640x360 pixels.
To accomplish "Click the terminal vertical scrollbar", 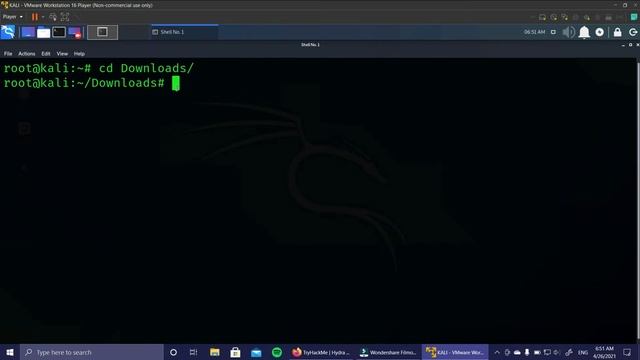I will point(638,200).
